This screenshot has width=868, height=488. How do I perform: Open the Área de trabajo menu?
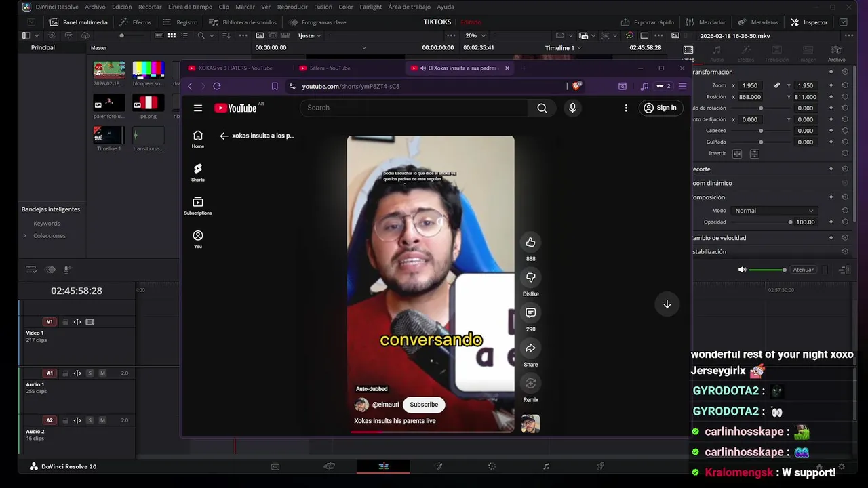tap(409, 7)
